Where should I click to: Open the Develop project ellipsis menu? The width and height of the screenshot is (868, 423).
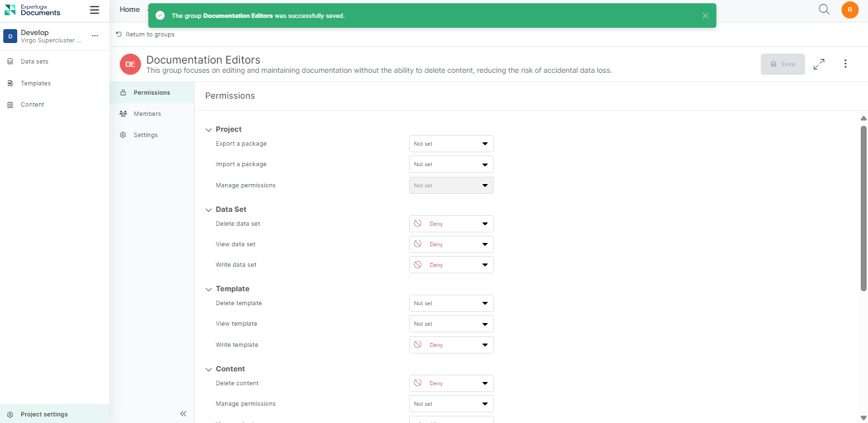(95, 36)
